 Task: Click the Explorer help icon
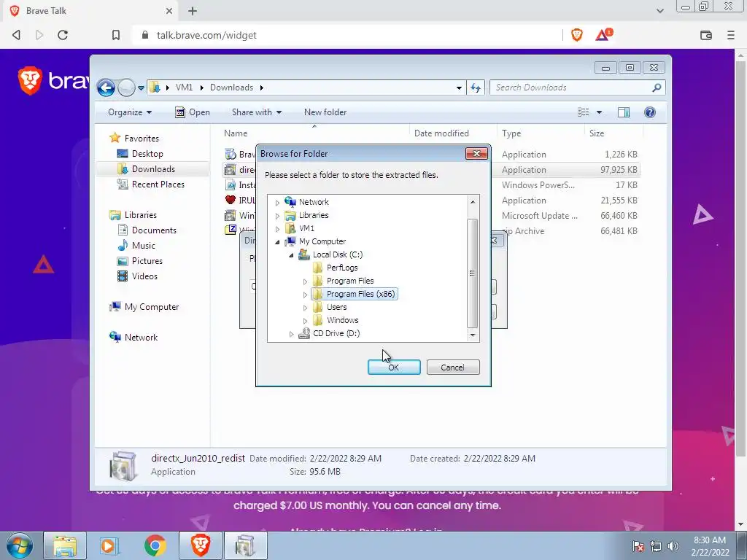pos(650,112)
